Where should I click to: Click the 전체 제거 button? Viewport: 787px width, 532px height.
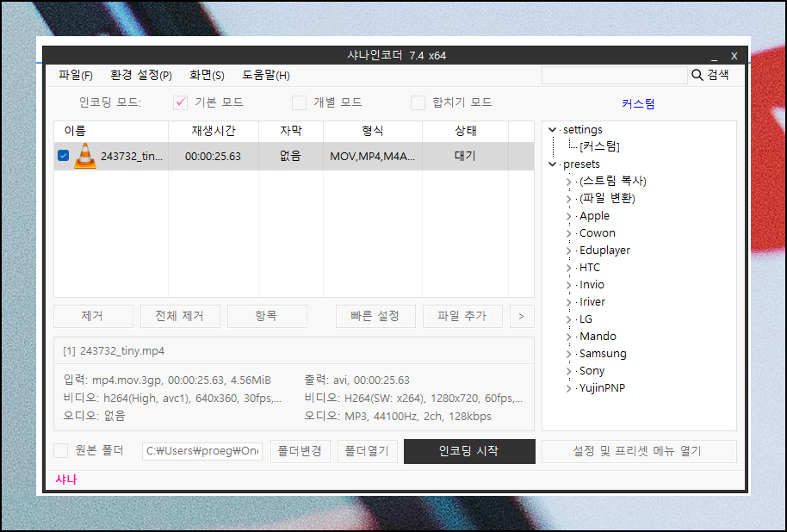click(180, 316)
